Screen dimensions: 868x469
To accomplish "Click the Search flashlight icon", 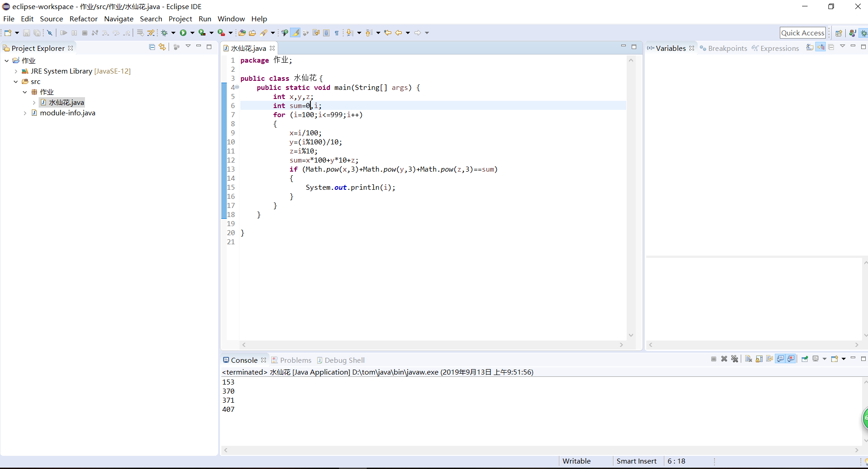I will (x=264, y=33).
